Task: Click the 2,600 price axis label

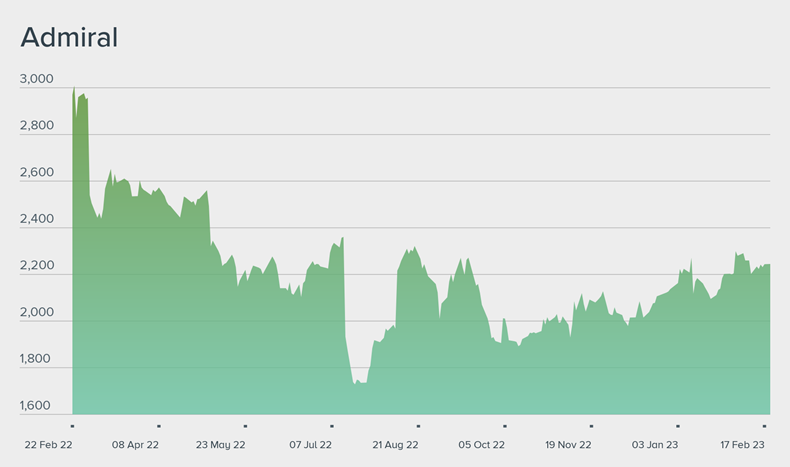Action: click(37, 173)
